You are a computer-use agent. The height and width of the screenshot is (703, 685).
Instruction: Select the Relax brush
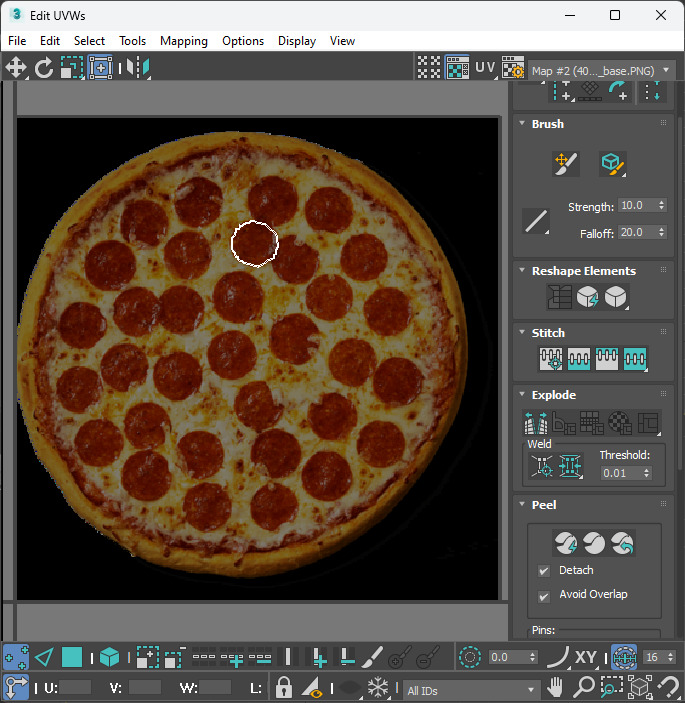[612, 164]
